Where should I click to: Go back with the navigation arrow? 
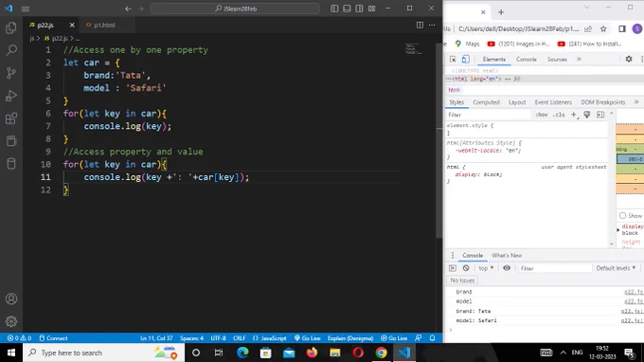point(128,9)
